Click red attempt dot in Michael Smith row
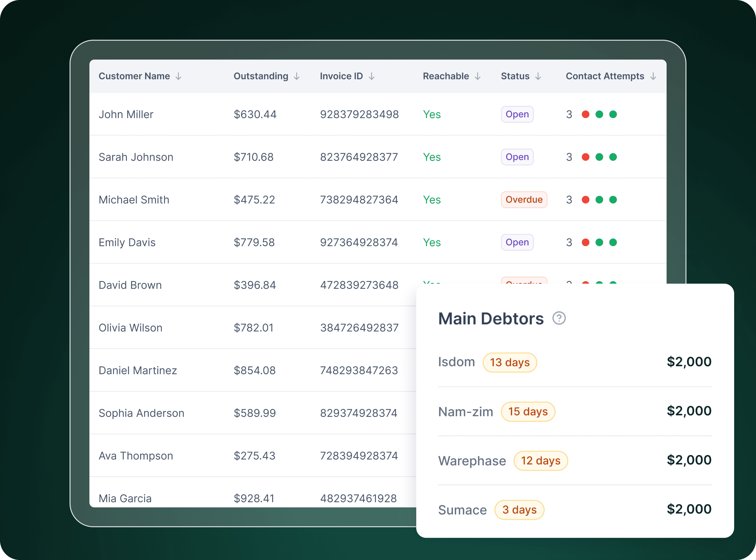756x560 pixels. click(585, 200)
